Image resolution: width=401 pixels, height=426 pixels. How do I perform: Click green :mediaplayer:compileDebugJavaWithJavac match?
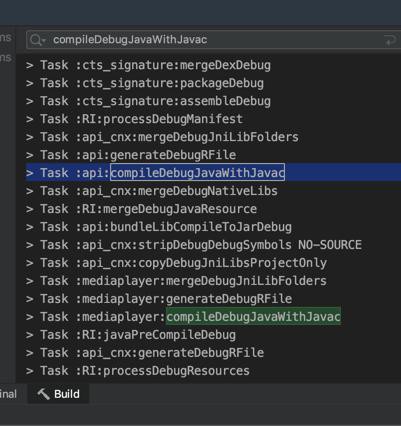click(x=253, y=317)
